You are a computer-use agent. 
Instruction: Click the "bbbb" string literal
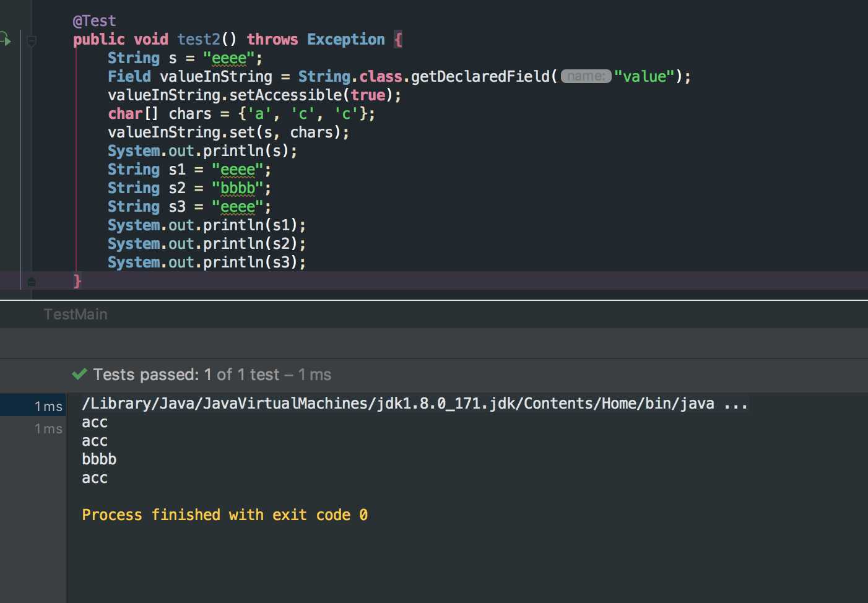coord(238,188)
